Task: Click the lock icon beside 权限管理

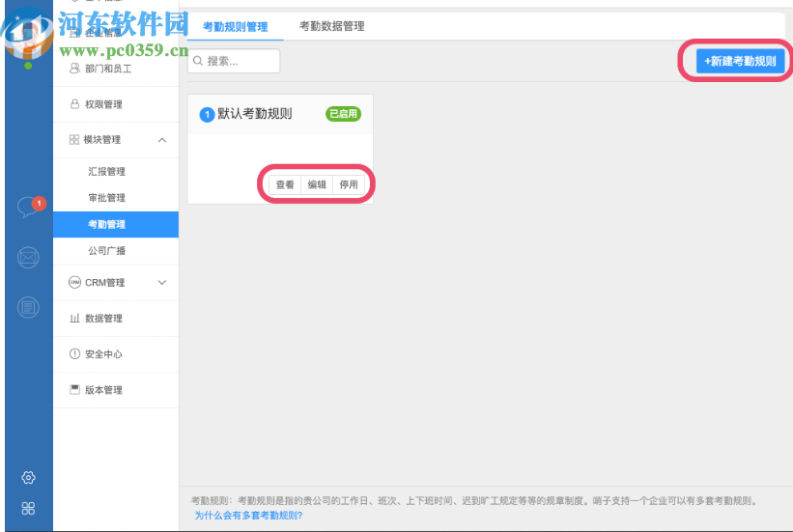Action: (x=74, y=104)
